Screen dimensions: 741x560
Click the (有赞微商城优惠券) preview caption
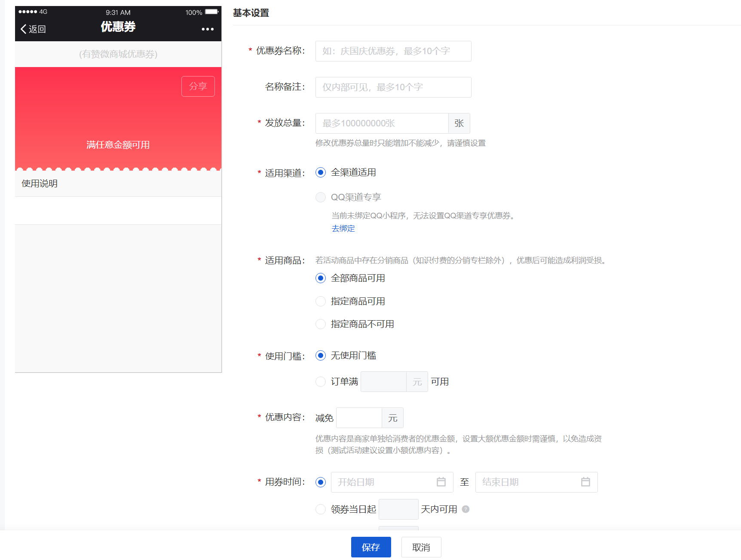pyautogui.click(x=118, y=54)
